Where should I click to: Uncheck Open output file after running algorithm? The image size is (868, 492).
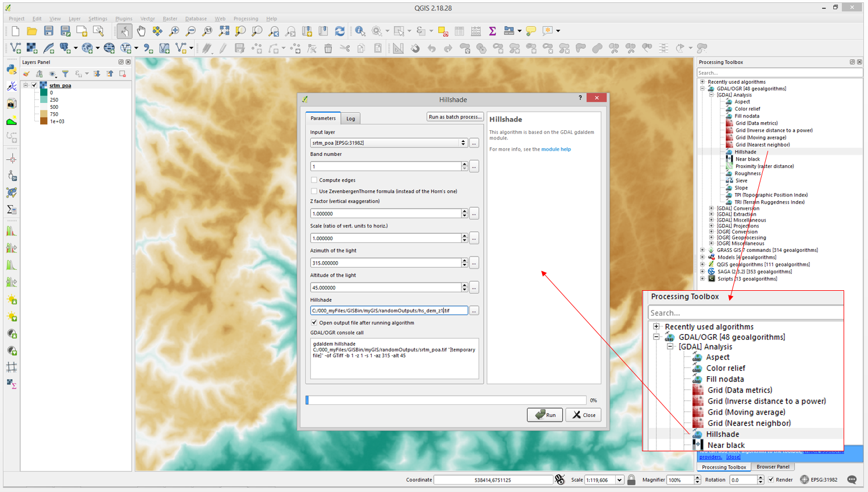point(314,323)
